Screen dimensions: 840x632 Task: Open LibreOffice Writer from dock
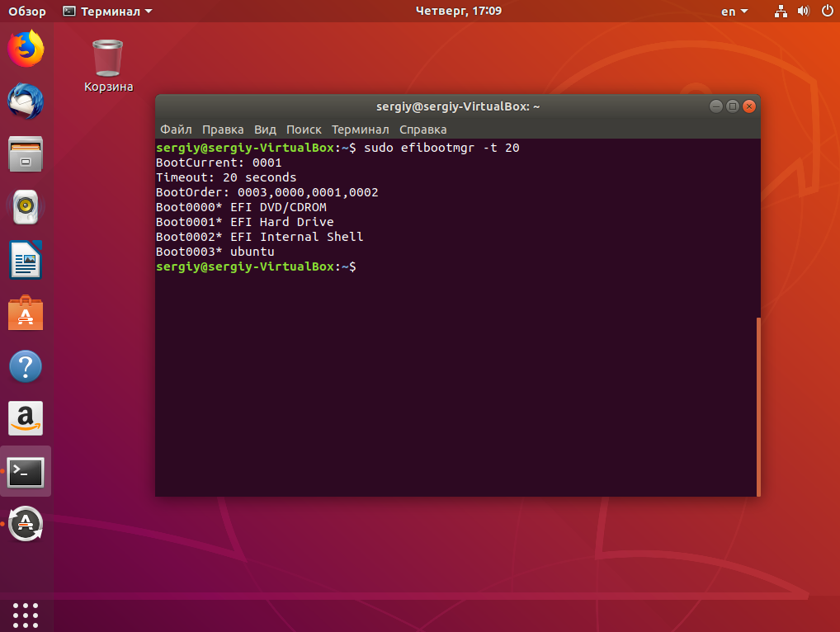26,260
